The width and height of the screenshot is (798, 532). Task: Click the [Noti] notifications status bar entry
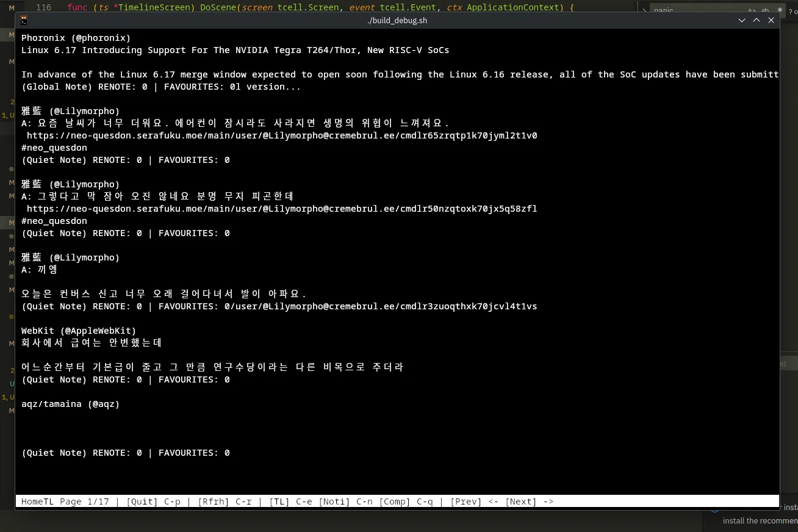coord(345,501)
